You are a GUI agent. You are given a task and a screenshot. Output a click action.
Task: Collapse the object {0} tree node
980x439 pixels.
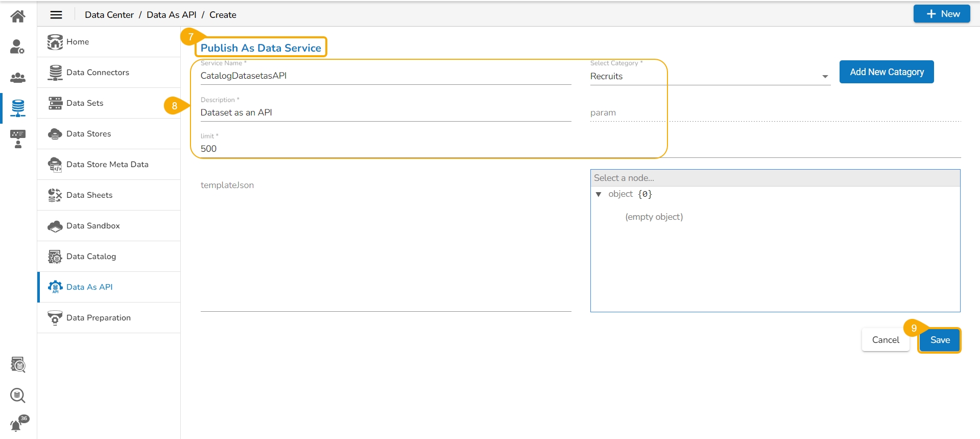[x=599, y=194]
